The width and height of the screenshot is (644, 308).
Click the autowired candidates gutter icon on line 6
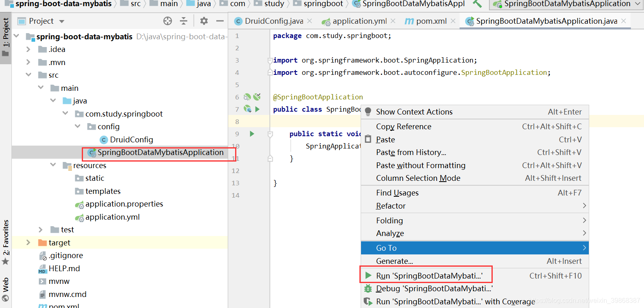click(257, 97)
